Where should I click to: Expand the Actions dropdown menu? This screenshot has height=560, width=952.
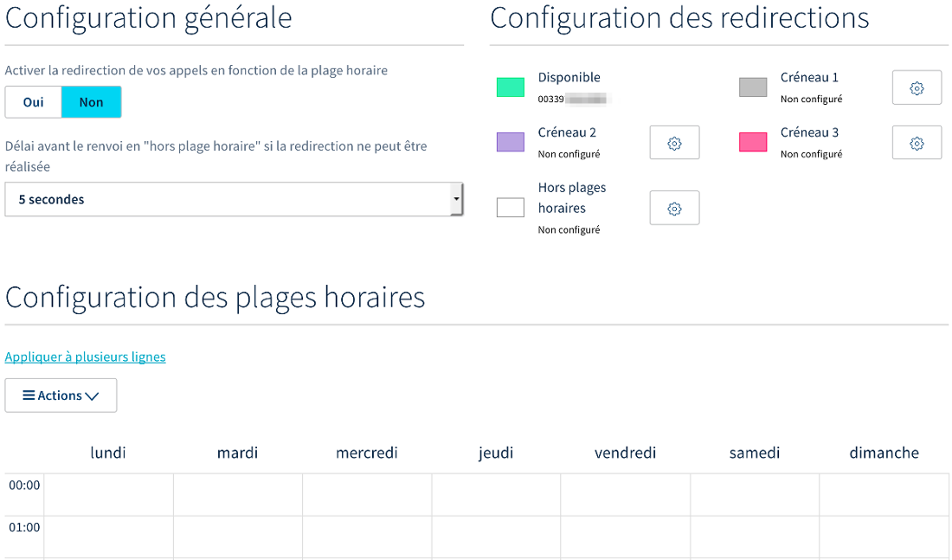[x=61, y=396]
